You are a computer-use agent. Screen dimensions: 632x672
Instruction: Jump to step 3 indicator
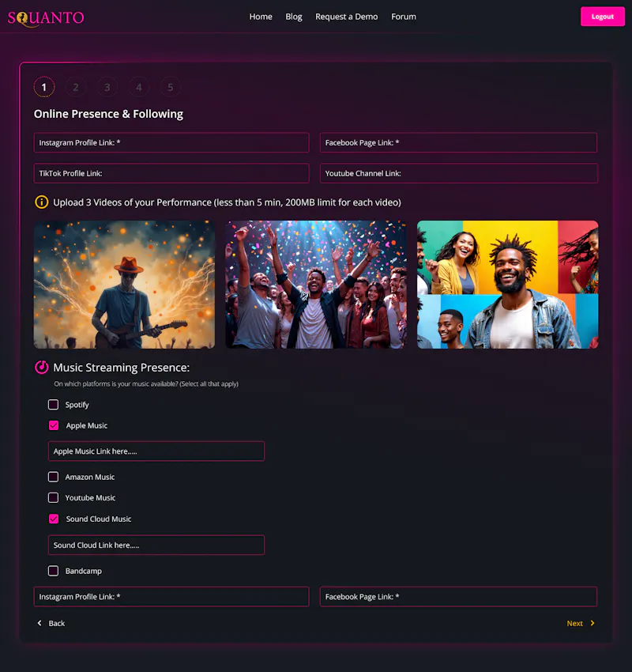coord(107,88)
